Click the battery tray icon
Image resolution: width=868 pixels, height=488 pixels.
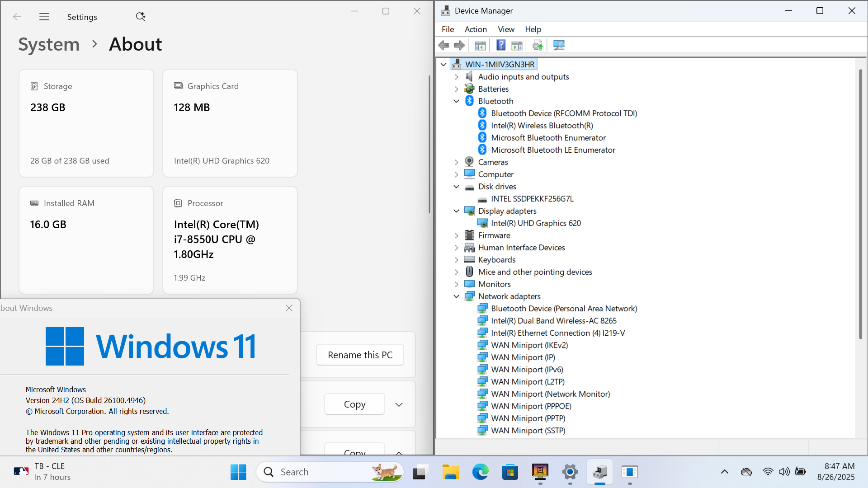[x=801, y=472]
